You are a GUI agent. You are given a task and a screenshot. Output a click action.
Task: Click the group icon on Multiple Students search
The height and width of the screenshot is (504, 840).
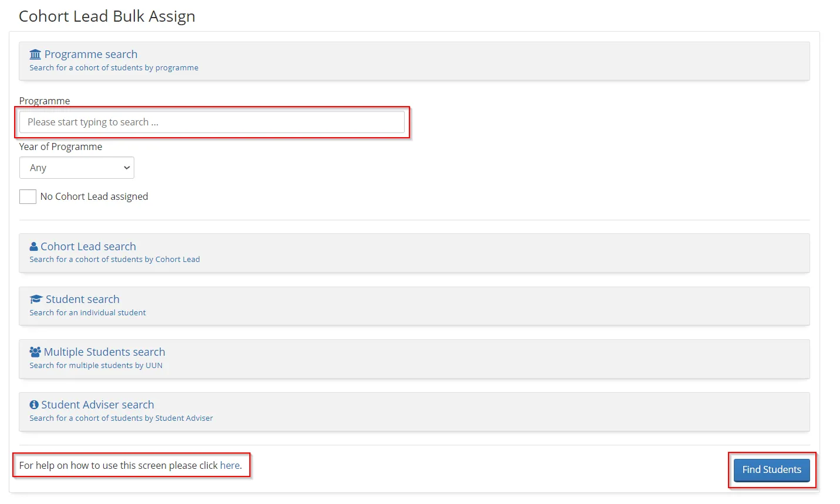tap(35, 352)
